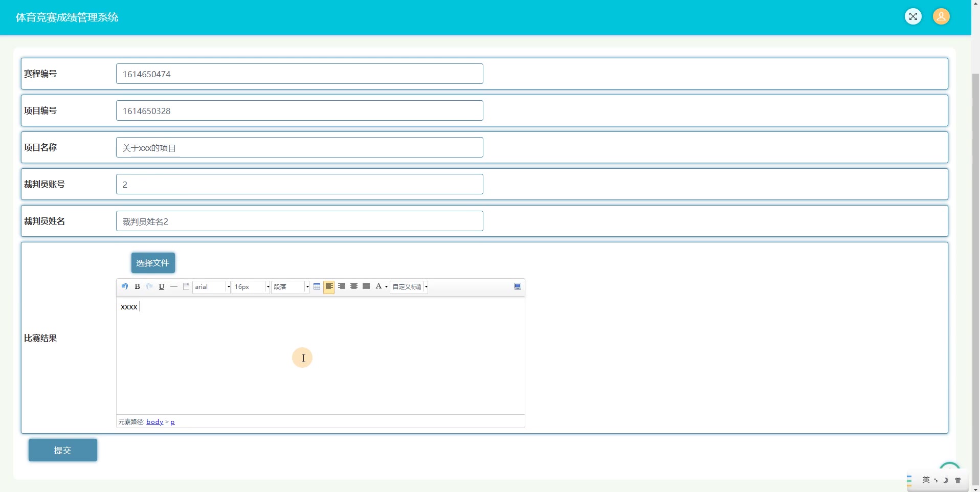Select the p element path link

point(173,422)
